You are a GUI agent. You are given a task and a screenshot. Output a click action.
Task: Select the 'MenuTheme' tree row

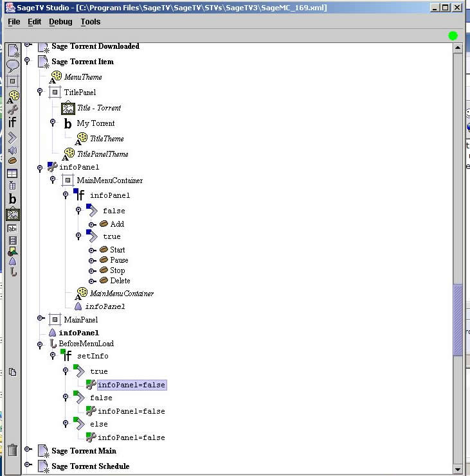83,77
